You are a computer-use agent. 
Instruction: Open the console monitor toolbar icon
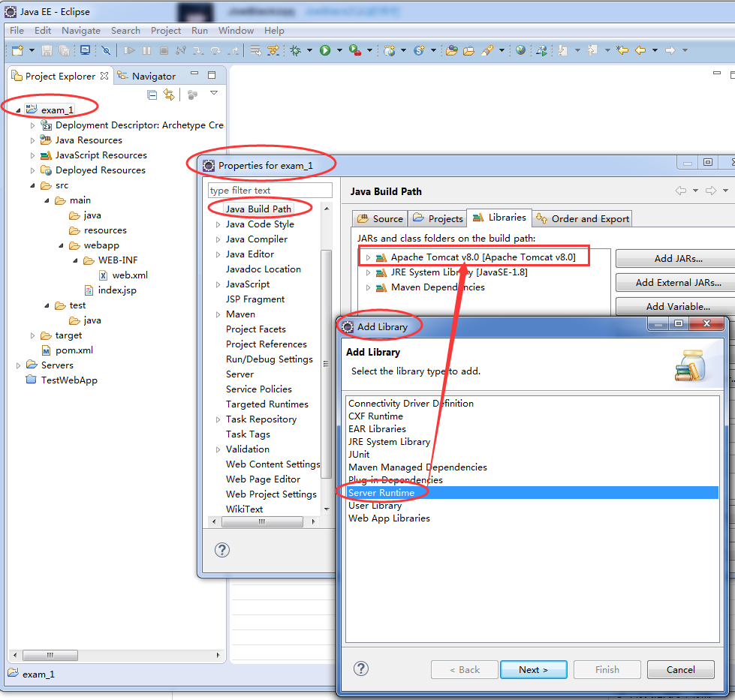pyautogui.click(x=85, y=50)
